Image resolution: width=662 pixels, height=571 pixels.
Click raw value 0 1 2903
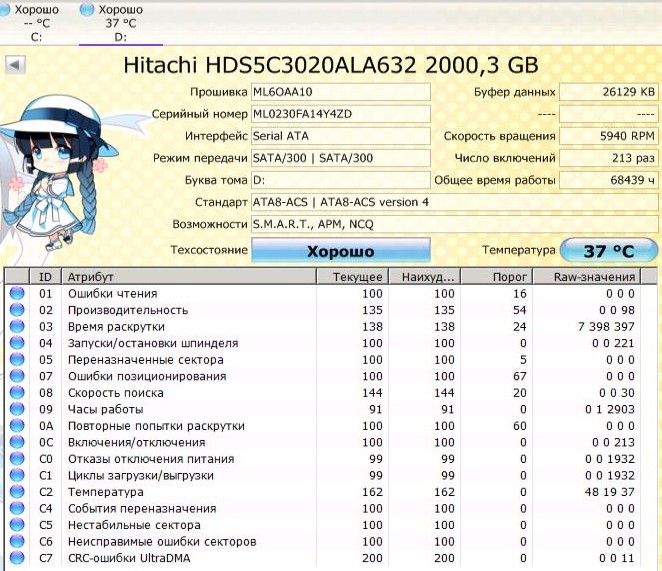tap(610, 409)
